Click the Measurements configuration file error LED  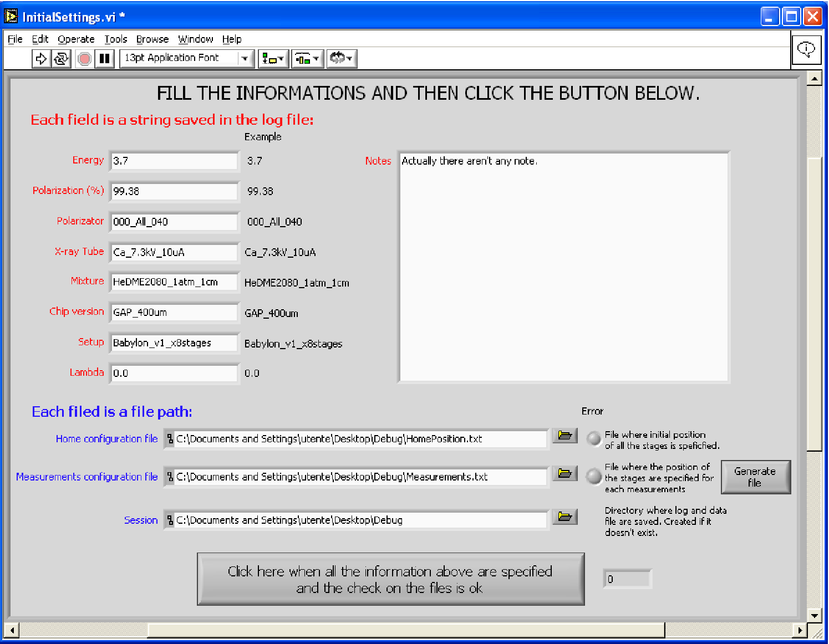click(x=594, y=476)
